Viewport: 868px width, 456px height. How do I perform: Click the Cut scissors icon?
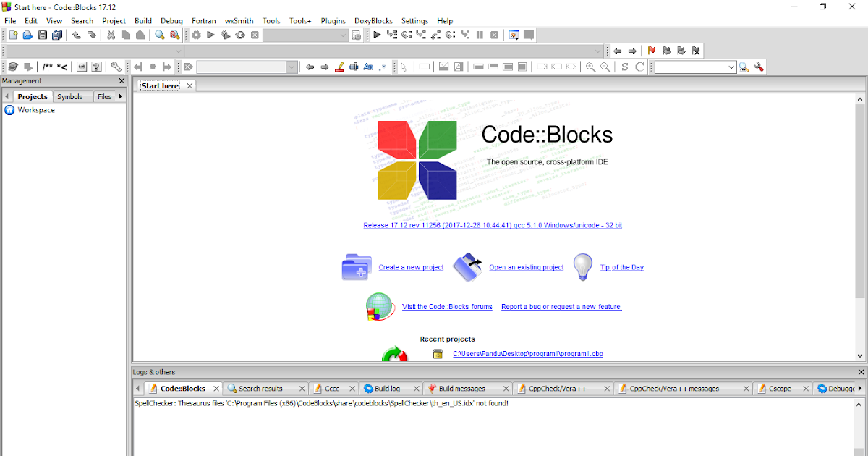(111, 35)
